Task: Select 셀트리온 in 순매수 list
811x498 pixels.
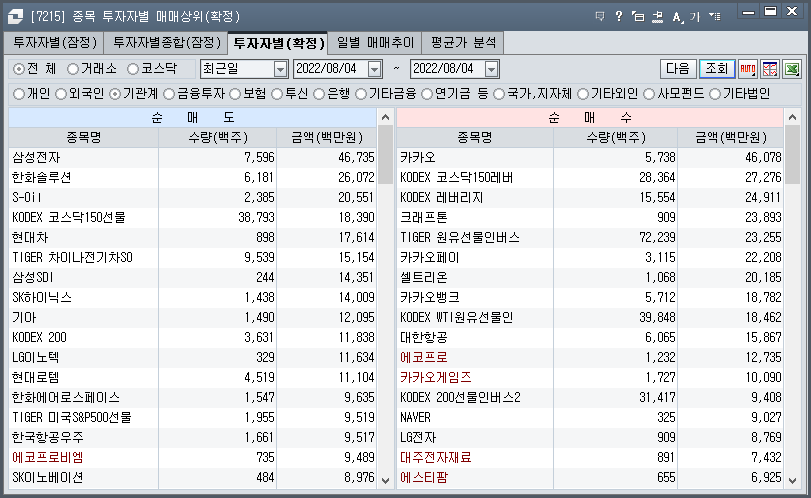Action: 424,278
